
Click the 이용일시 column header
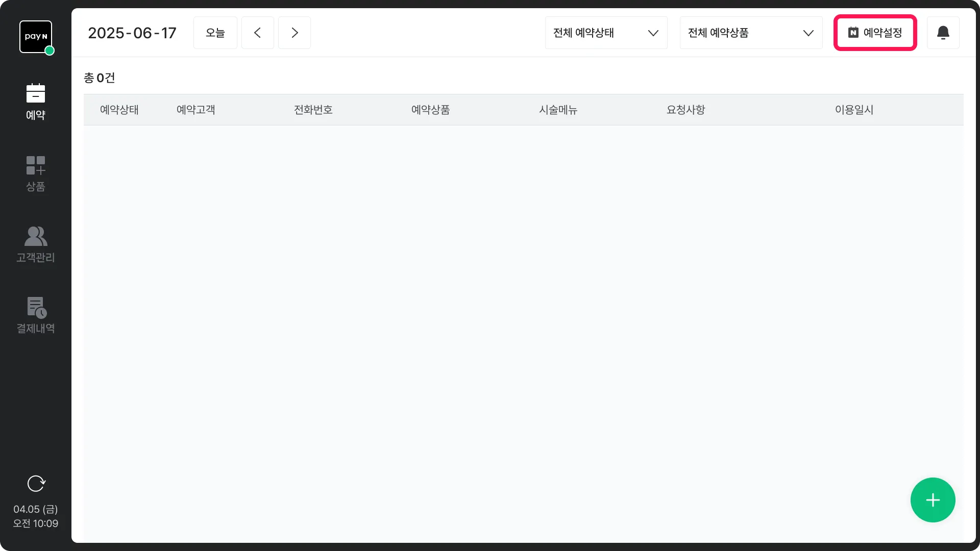pyautogui.click(x=854, y=110)
